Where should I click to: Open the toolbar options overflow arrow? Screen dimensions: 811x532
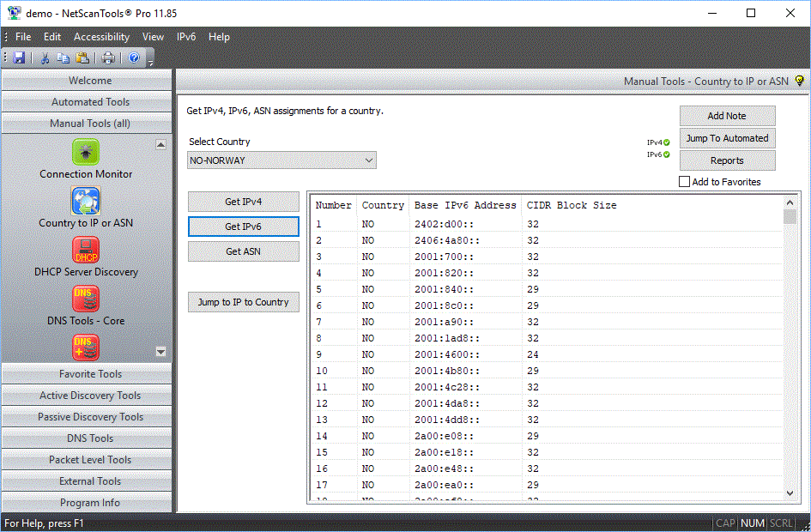tap(150, 63)
